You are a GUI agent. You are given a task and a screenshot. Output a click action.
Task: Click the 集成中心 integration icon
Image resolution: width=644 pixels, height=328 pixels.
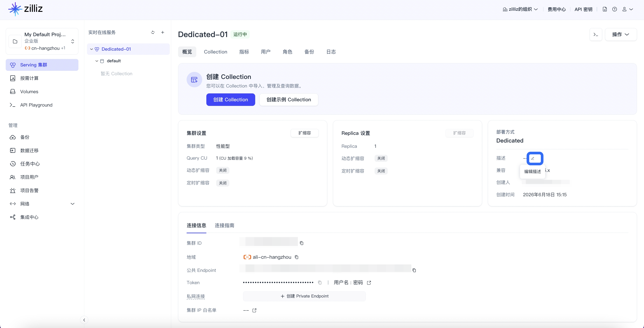(12, 217)
